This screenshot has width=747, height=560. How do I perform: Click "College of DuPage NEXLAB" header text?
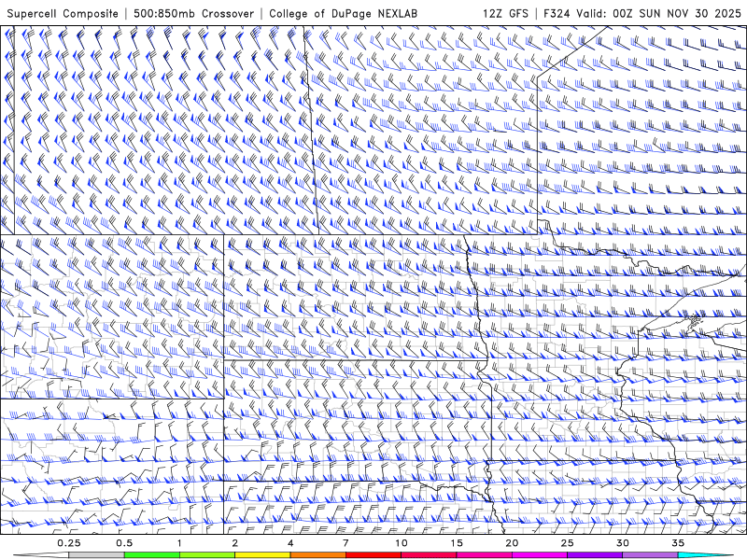point(343,14)
